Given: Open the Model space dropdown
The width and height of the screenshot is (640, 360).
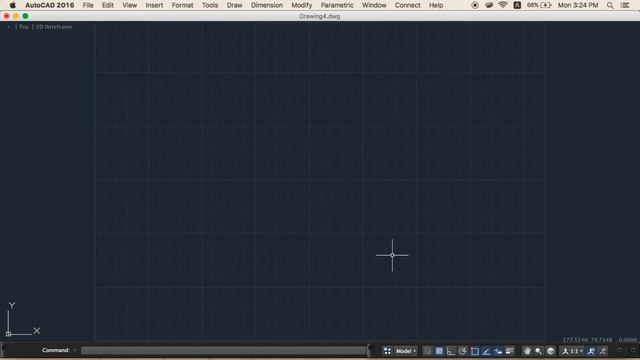Looking at the screenshot, I should tap(406, 351).
